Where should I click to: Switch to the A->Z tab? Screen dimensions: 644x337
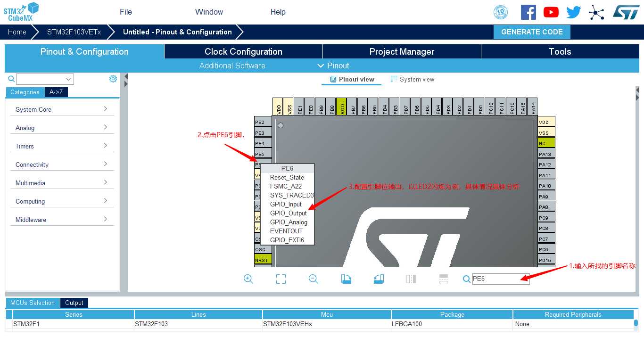(56, 92)
